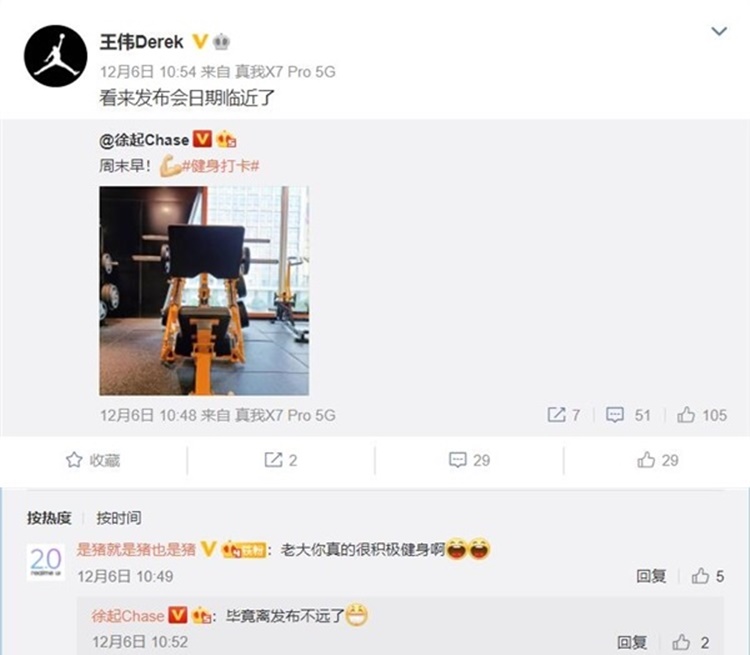Reply to the 是猪就是猪也是猪 comment

pos(651,576)
